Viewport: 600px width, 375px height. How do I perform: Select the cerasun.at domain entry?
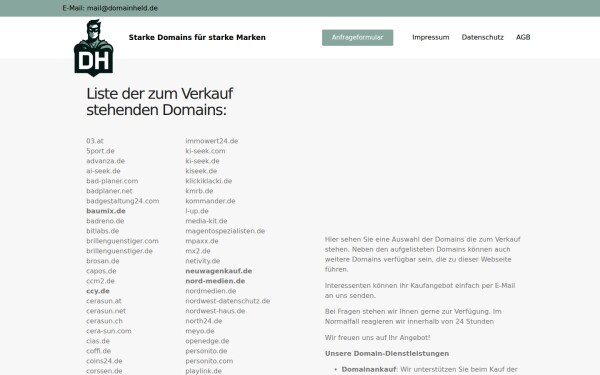104,301
